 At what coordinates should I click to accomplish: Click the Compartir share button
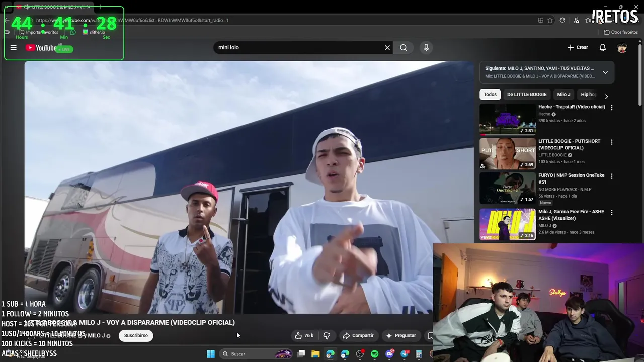pyautogui.click(x=358, y=335)
